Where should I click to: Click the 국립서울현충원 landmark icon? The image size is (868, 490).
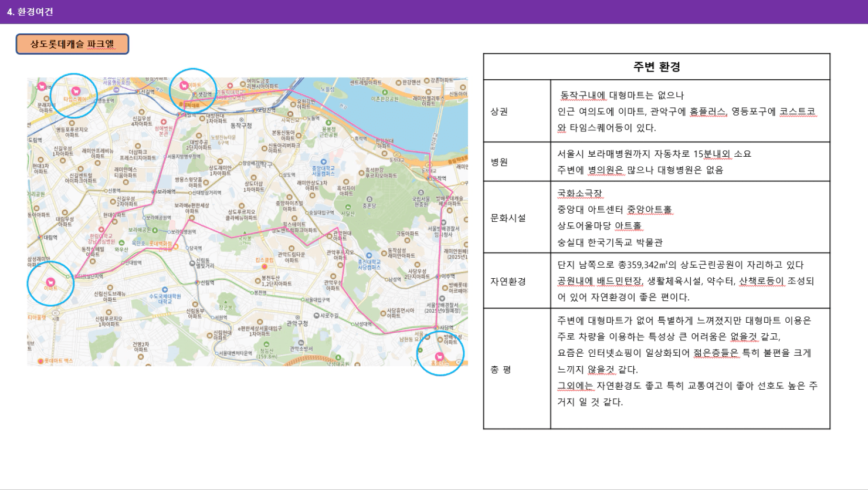point(421,192)
